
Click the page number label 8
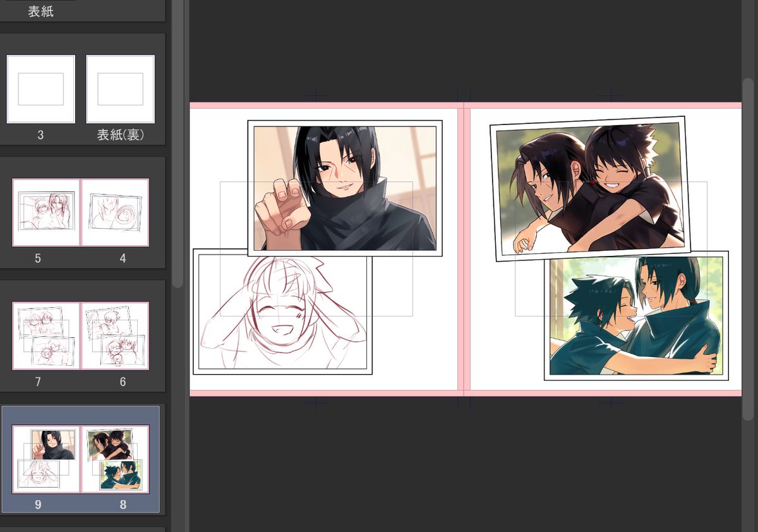(123, 505)
